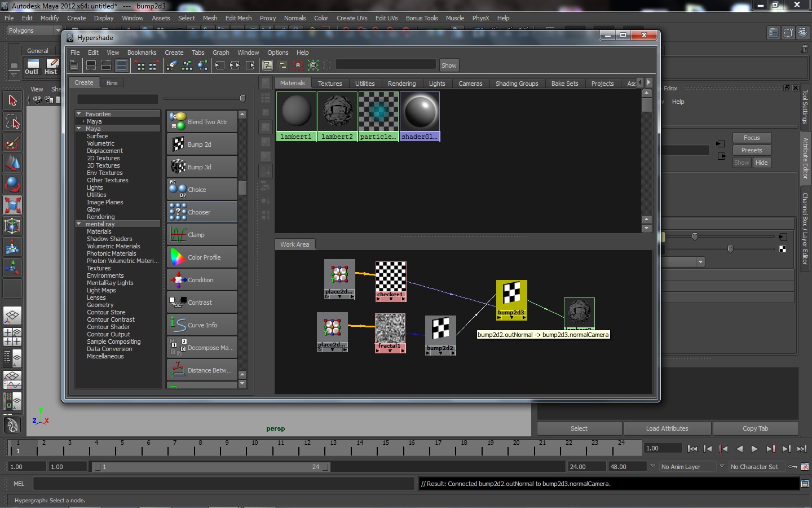Select the Show Manipulator tool

[12, 268]
